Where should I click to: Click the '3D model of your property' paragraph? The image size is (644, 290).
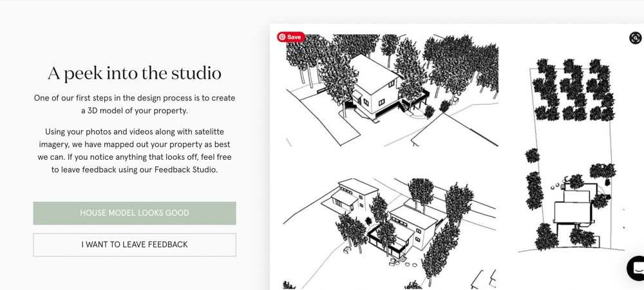[x=135, y=104]
